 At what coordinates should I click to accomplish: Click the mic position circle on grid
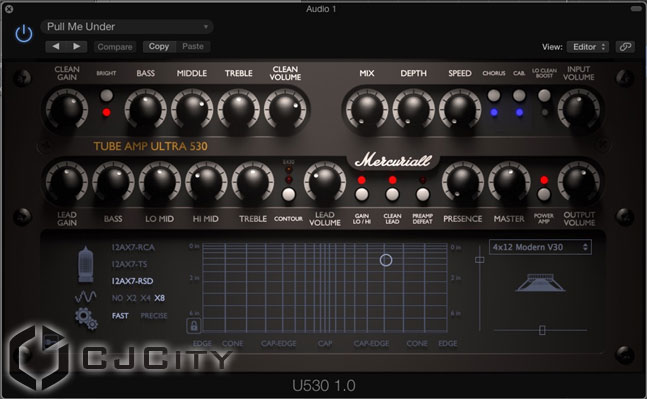click(x=386, y=260)
